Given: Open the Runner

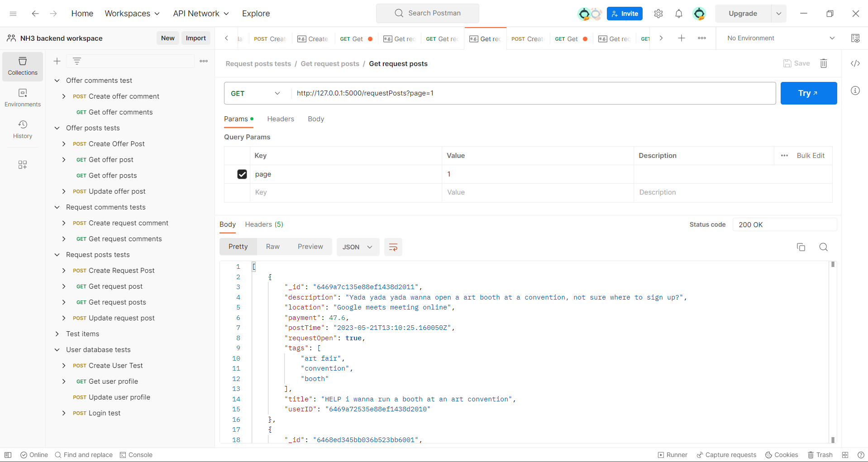Looking at the screenshot, I should 672,455.
